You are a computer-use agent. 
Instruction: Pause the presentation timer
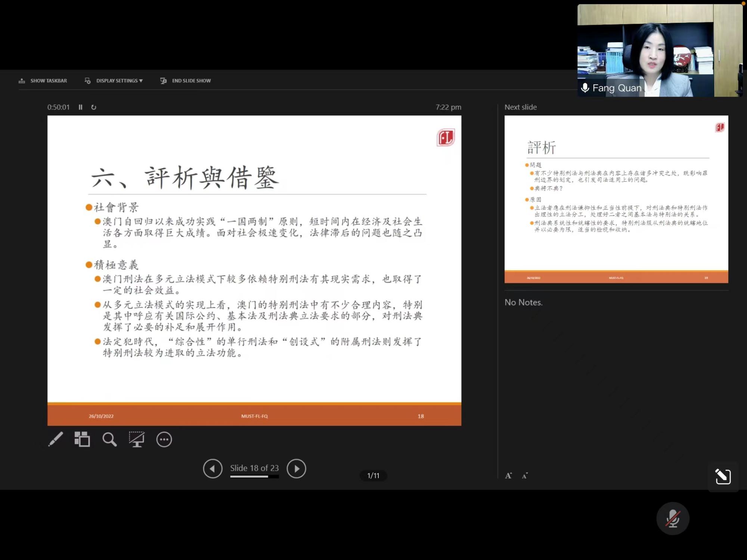click(x=80, y=107)
